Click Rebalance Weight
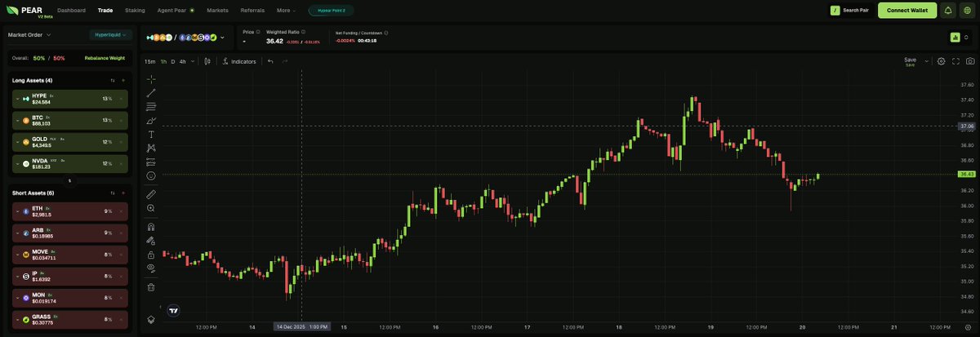 105,58
